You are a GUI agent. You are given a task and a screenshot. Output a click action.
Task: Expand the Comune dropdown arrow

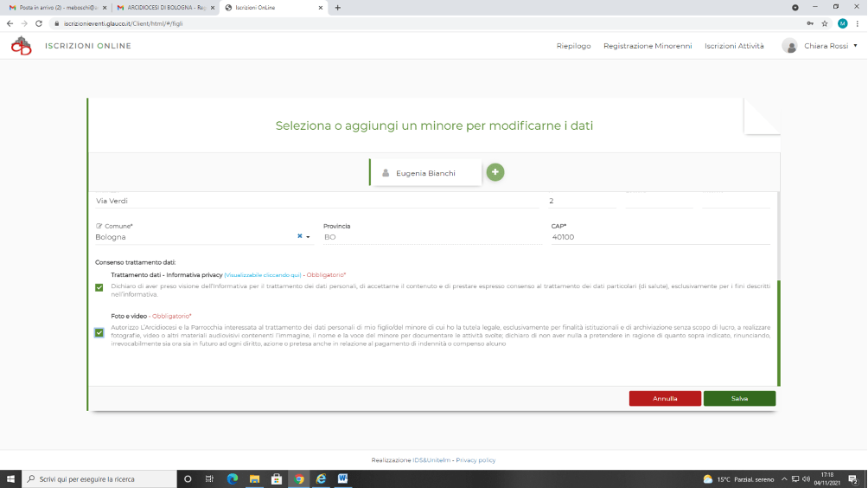coord(308,237)
